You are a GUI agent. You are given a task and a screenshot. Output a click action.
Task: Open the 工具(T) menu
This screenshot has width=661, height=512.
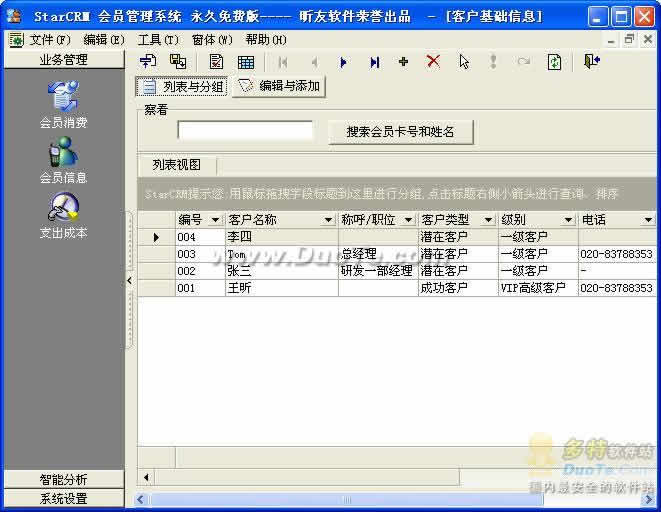(158, 40)
